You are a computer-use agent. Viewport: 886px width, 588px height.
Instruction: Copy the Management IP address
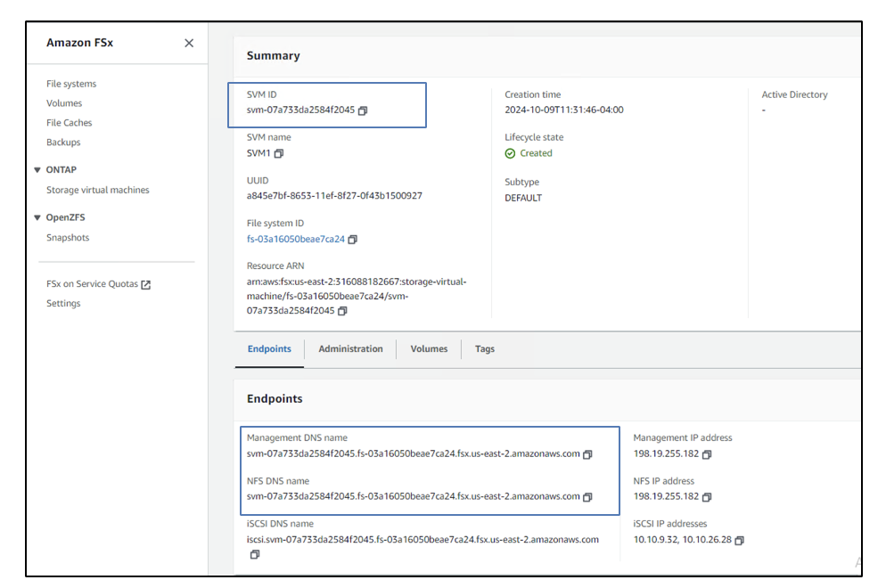(x=707, y=454)
